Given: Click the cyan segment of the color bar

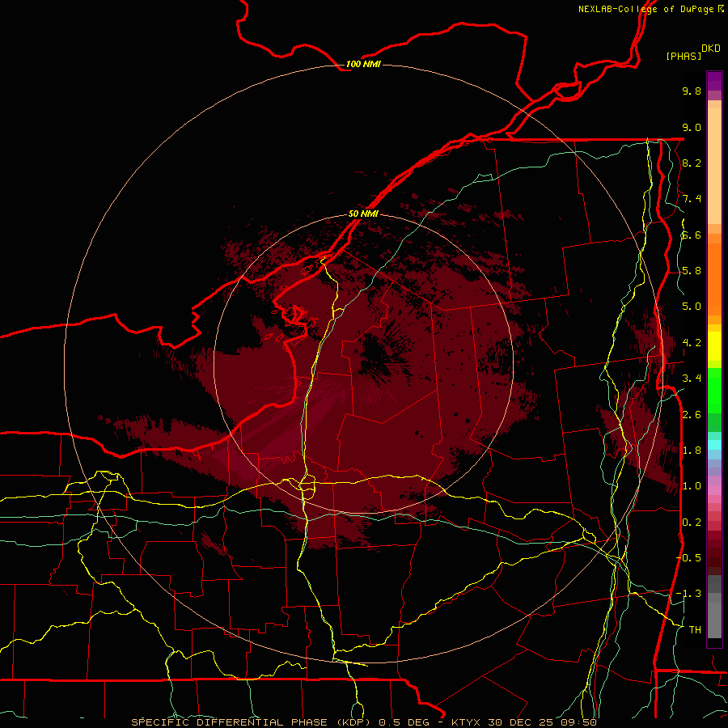Looking at the screenshot, I should [714, 445].
